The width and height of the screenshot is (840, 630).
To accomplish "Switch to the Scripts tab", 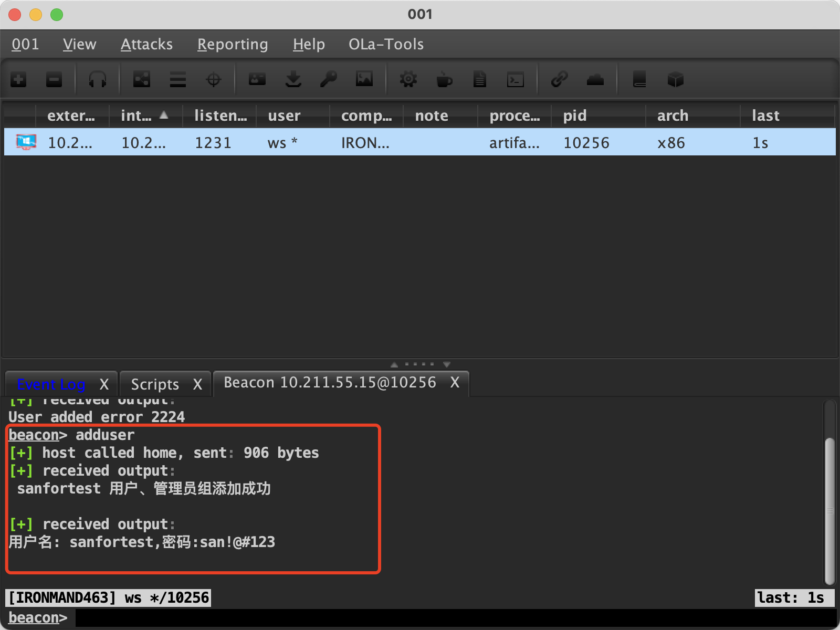I will [x=155, y=384].
